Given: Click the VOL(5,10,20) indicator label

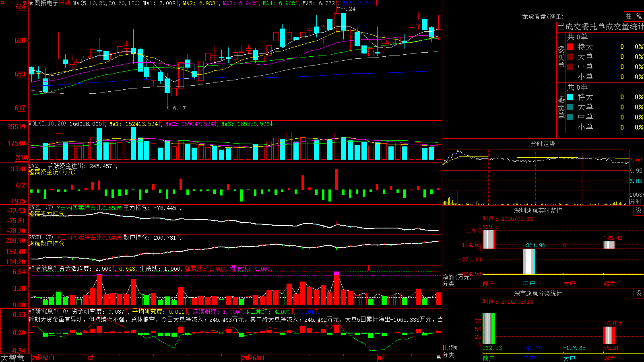Looking at the screenshot, I should pos(47,124).
